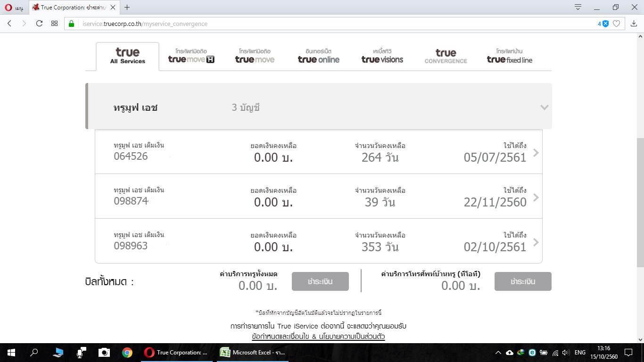Click the cloud upload tray icon
The image size is (644, 362).
[510, 353]
